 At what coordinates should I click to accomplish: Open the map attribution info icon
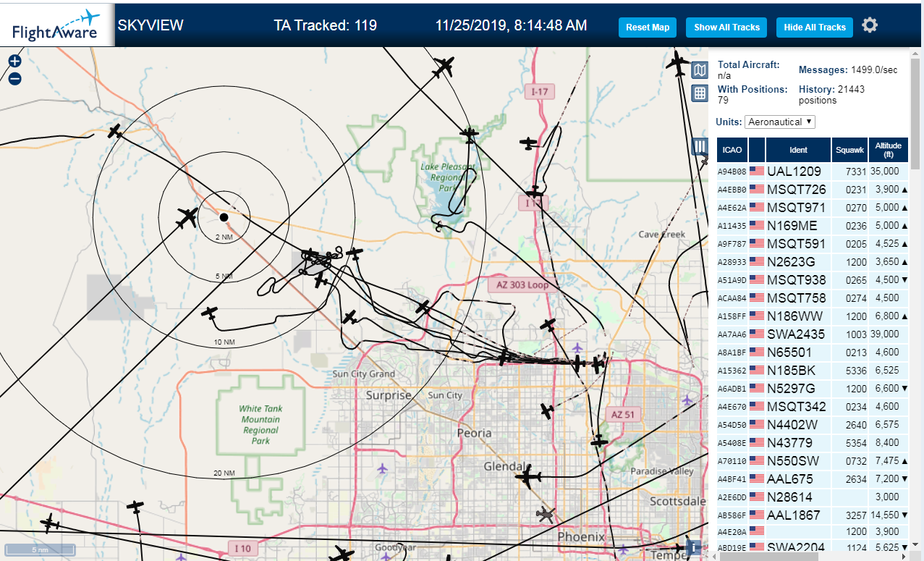[x=693, y=548]
